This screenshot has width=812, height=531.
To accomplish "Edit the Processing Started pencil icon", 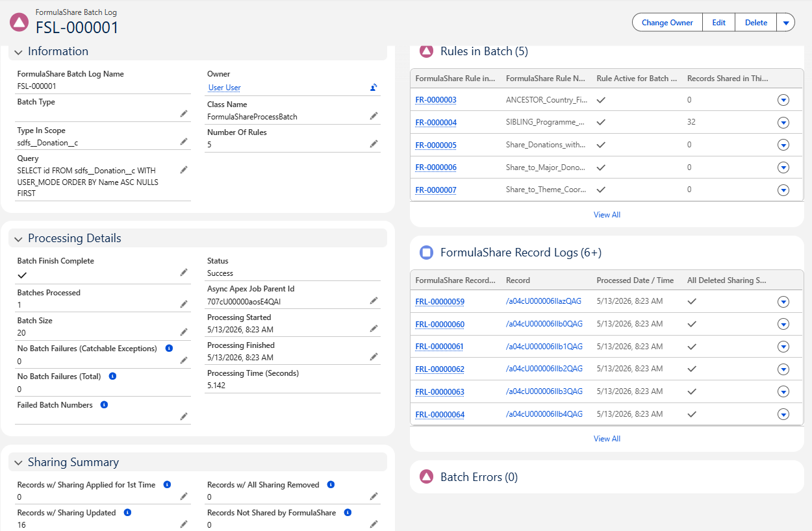I will (x=374, y=328).
